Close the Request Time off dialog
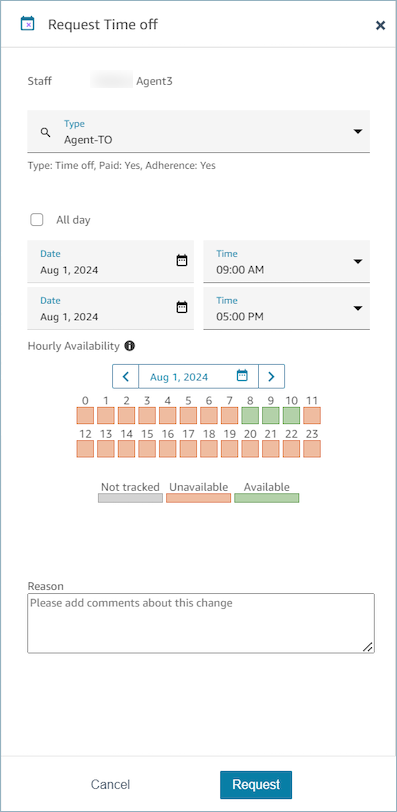 pos(380,25)
